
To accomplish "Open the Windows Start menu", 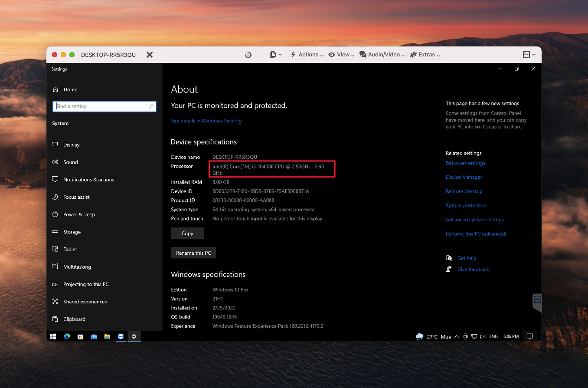I will tap(53, 336).
